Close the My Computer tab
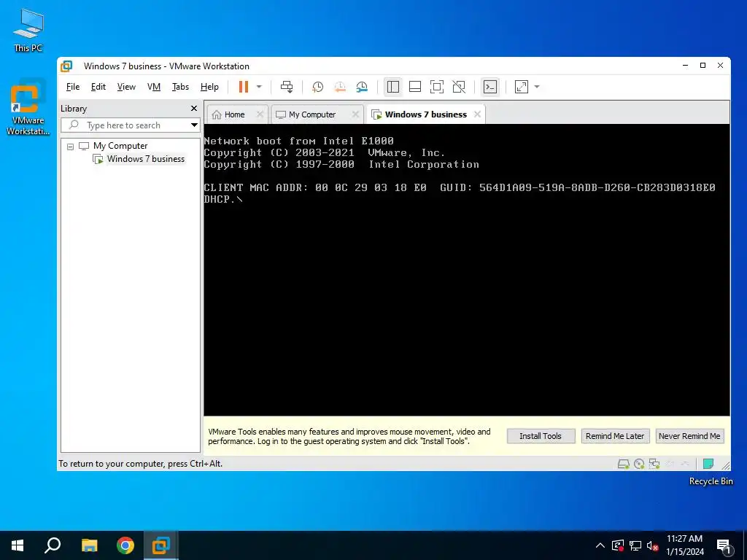This screenshot has height=560, width=747. pyautogui.click(x=355, y=114)
